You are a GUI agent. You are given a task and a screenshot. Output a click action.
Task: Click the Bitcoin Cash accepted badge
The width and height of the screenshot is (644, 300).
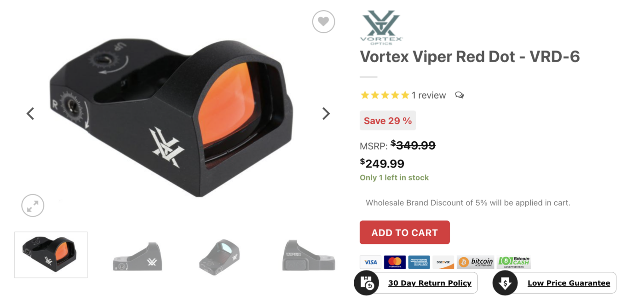[x=514, y=262]
